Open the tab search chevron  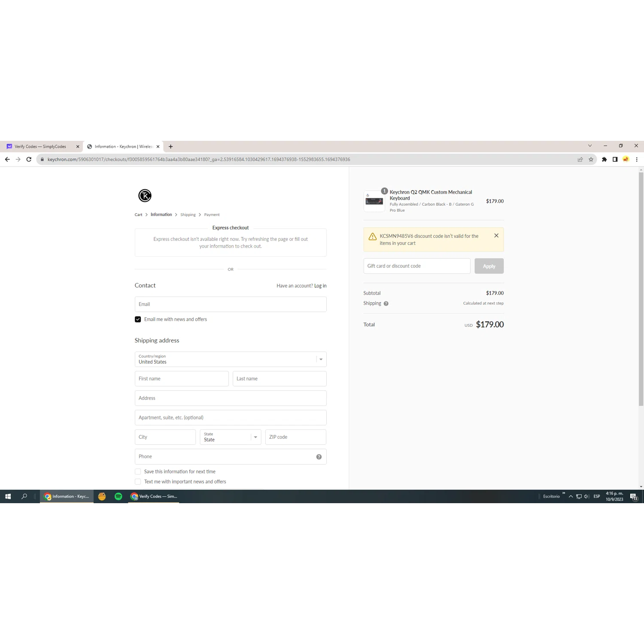pos(590,146)
